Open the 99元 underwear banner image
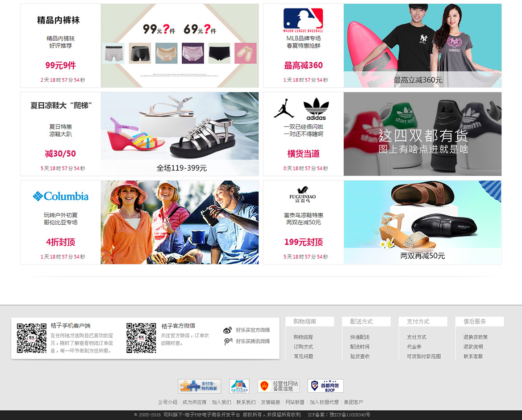 (x=180, y=46)
